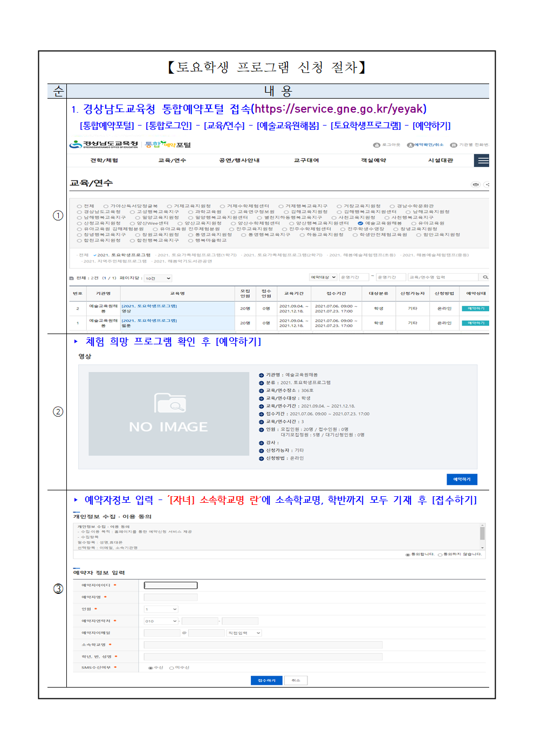535x756 pixels.
Task: Click the search magnifier icon
Action: [x=485, y=277]
